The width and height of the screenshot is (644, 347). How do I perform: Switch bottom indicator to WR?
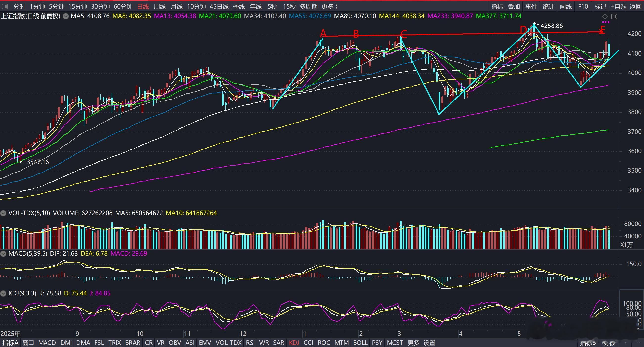coord(264,343)
